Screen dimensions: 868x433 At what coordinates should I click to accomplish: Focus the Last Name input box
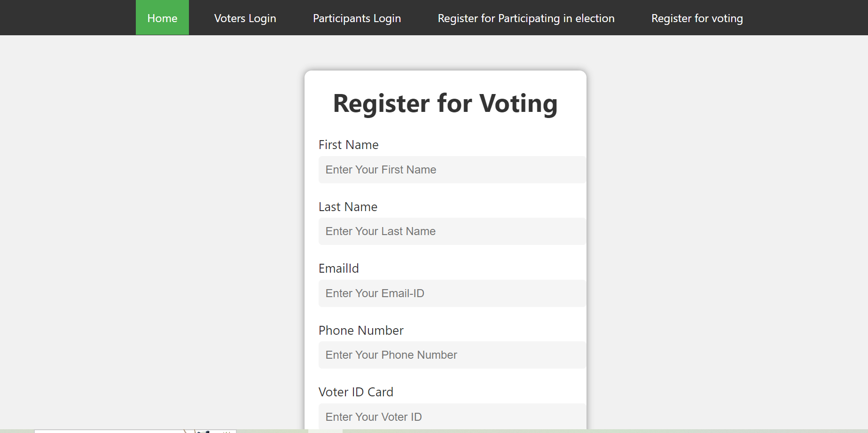(452, 231)
